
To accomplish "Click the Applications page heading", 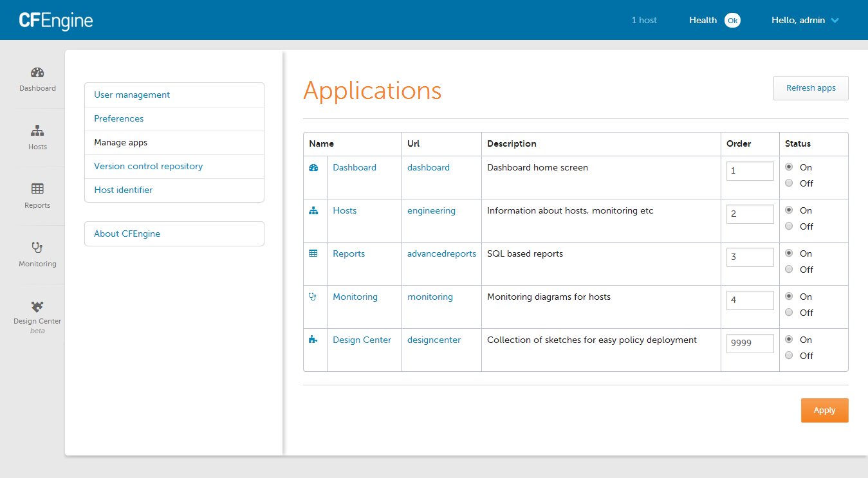I will tap(373, 91).
